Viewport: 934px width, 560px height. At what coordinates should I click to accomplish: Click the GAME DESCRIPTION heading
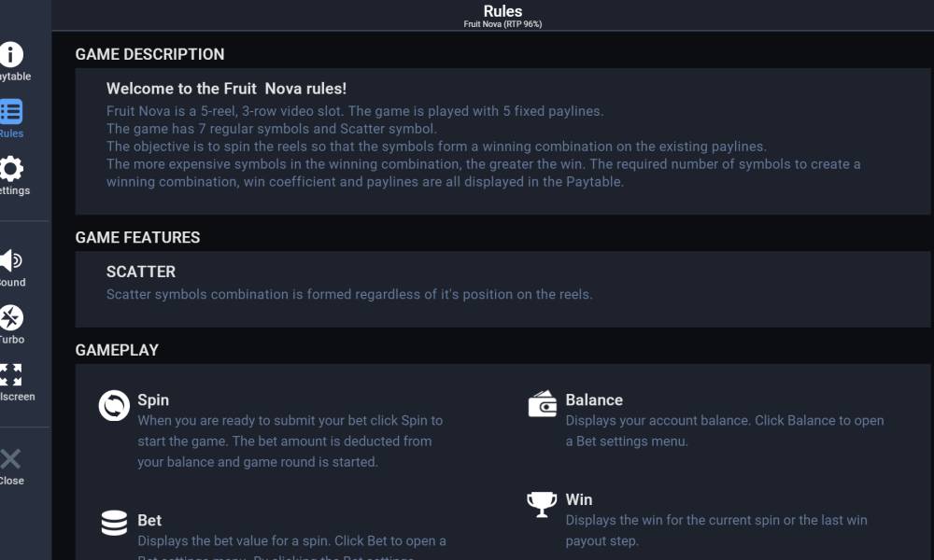(x=149, y=54)
